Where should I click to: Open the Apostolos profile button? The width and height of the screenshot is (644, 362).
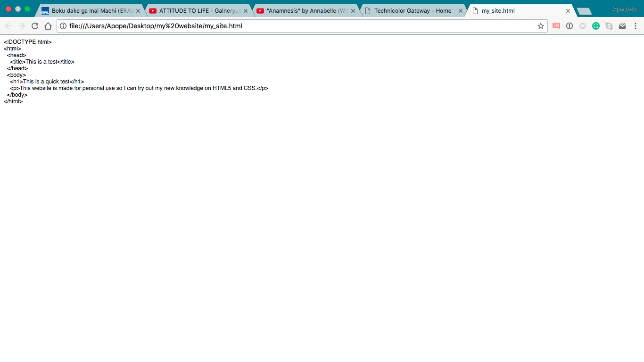[626, 9]
